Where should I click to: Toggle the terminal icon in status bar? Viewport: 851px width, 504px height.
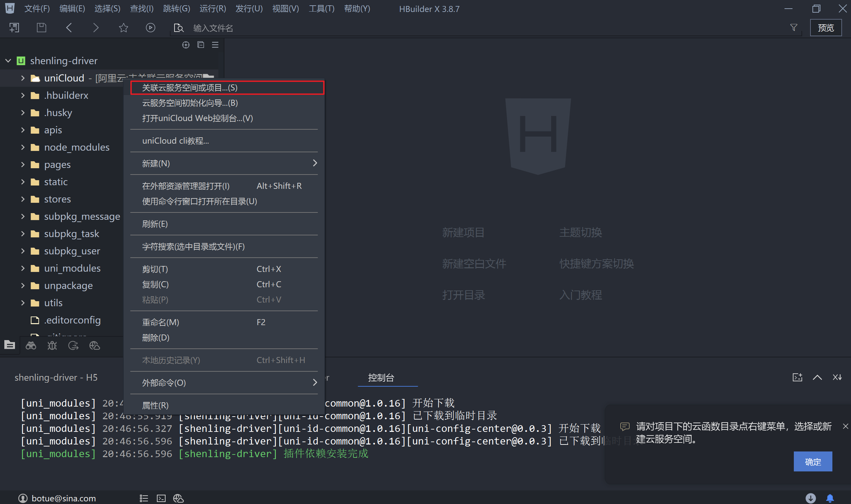coord(161,498)
